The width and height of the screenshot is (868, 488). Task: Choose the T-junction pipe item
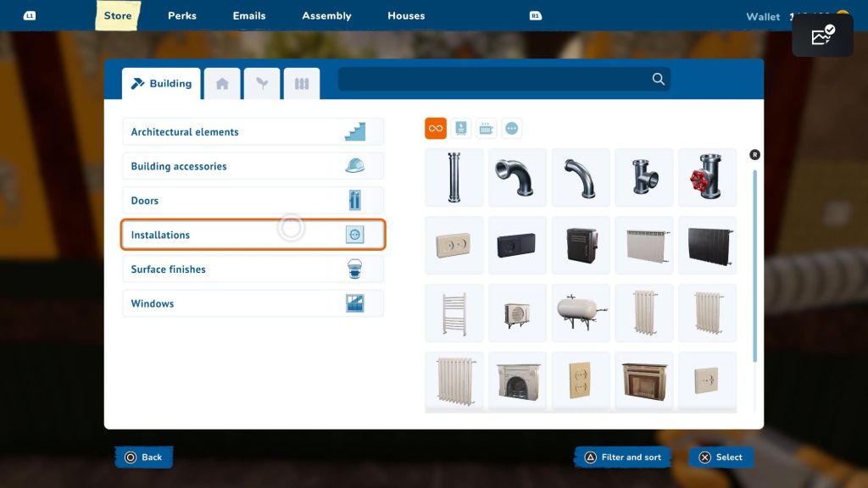[x=644, y=177]
